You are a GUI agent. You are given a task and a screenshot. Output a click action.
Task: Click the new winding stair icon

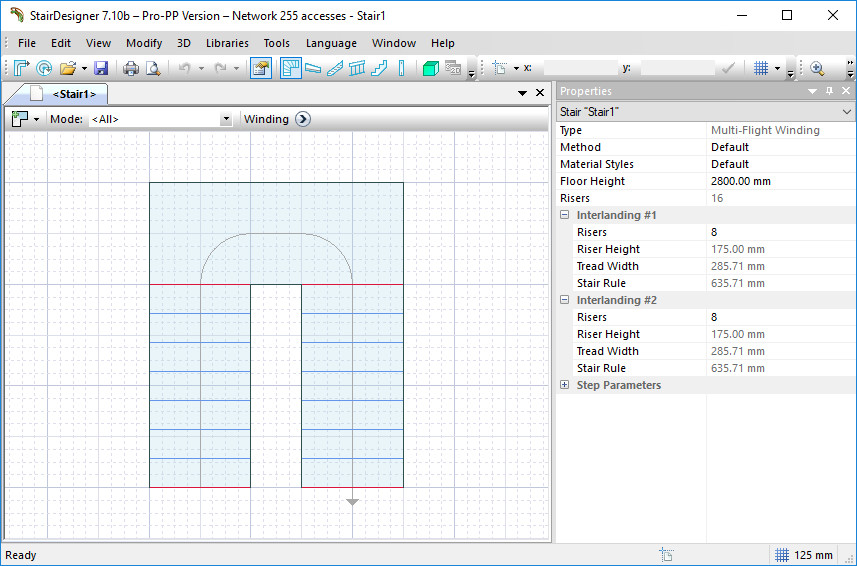tap(21, 68)
